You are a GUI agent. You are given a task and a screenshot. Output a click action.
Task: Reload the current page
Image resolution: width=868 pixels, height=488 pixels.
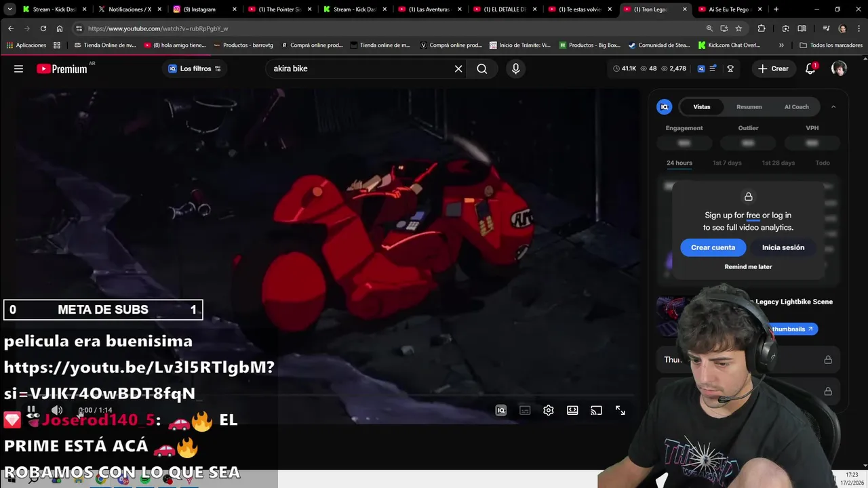click(x=43, y=28)
